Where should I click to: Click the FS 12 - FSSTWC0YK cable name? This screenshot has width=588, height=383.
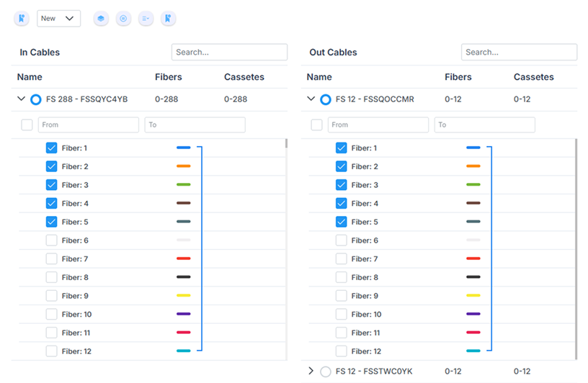(374, 371)
